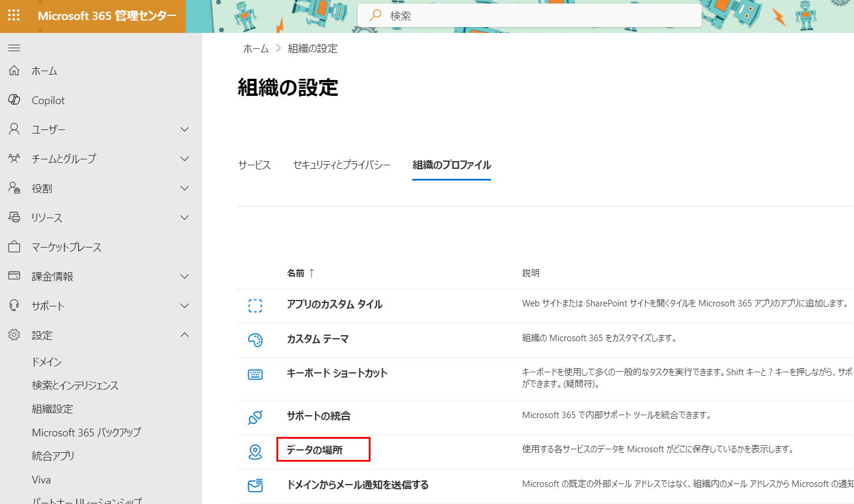This screenshot has height=504, width=854.
Task: Click the Marketplace bag icon
Action: [x=14, y=247]
